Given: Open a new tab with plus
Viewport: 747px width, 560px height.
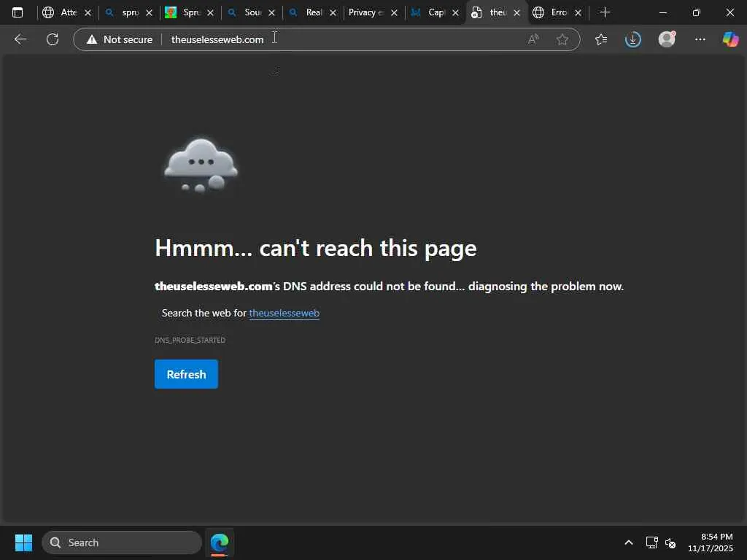Looking at the screenshot, I should (605, 13).
